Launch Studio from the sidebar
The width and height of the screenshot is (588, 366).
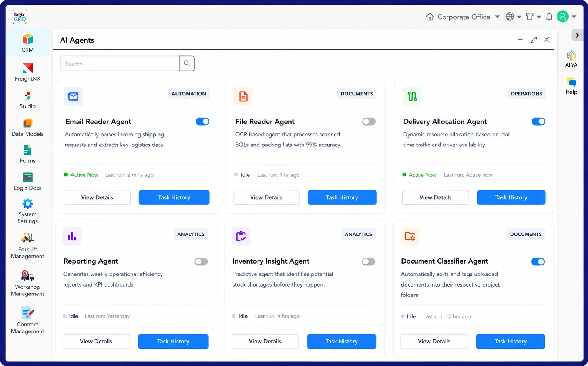[x=27, y=100]
